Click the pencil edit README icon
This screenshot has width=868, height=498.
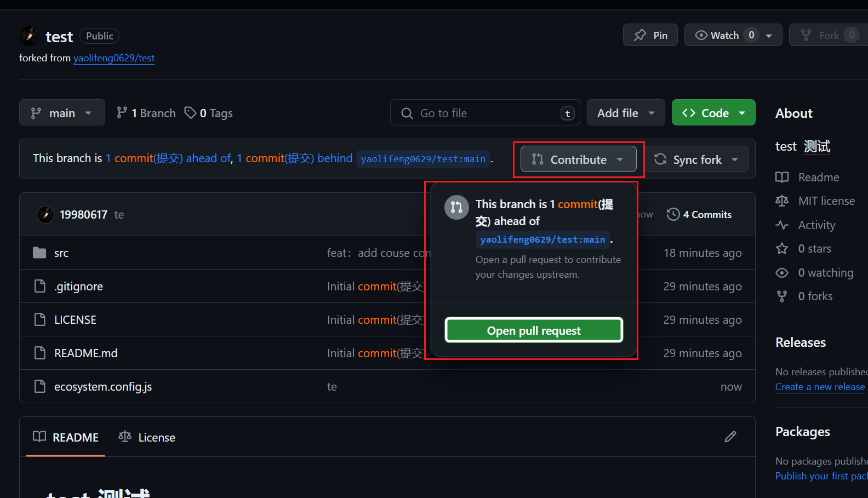(730, 437)
